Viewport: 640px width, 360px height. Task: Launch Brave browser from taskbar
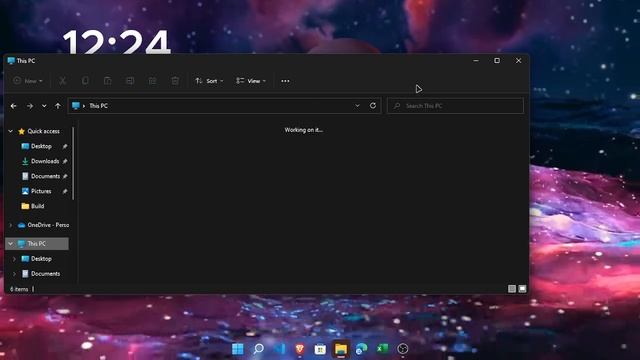(x=300, y=349)
